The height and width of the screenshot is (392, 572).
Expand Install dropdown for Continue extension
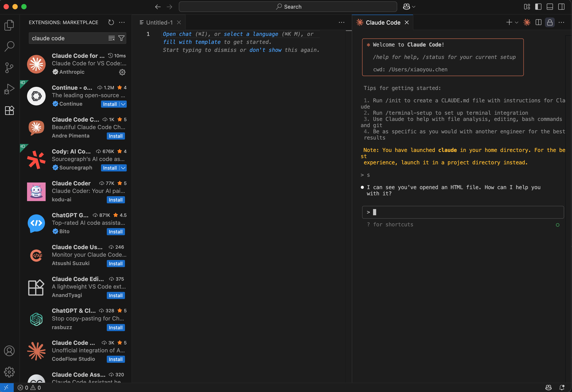coord(123,104)
